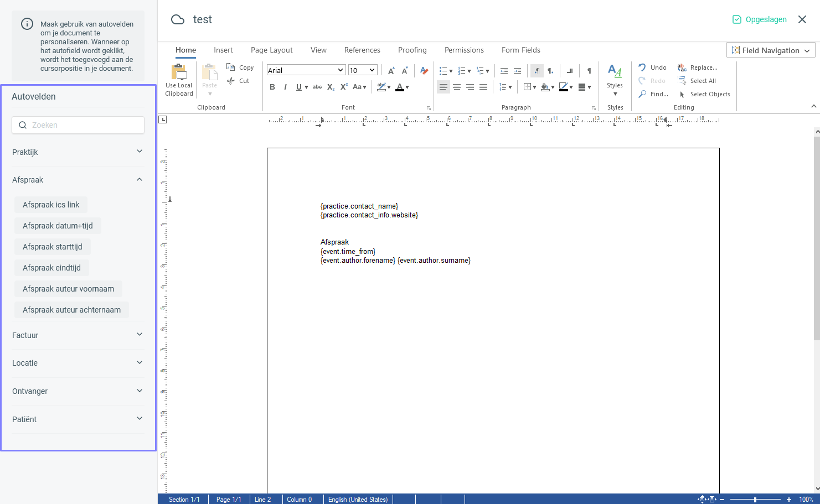Click Select All in Editing group
The image size is (820, 504).
[x=697, y=81]
